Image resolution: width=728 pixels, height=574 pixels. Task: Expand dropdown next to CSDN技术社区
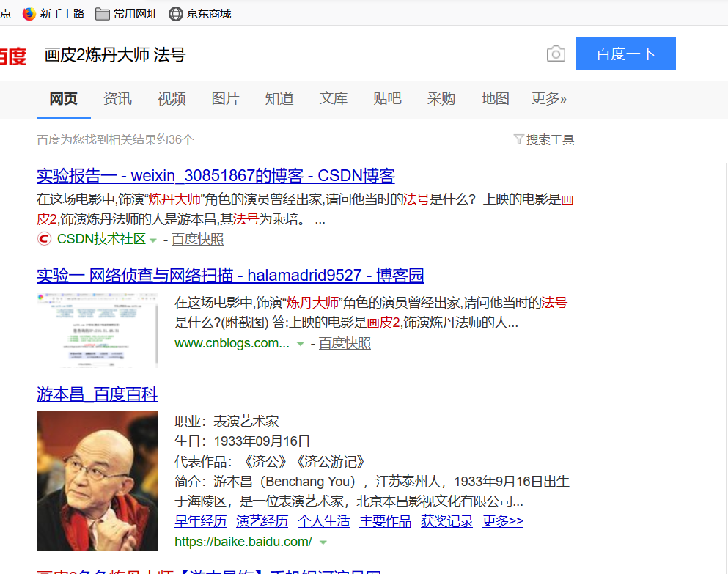(152, 240)
